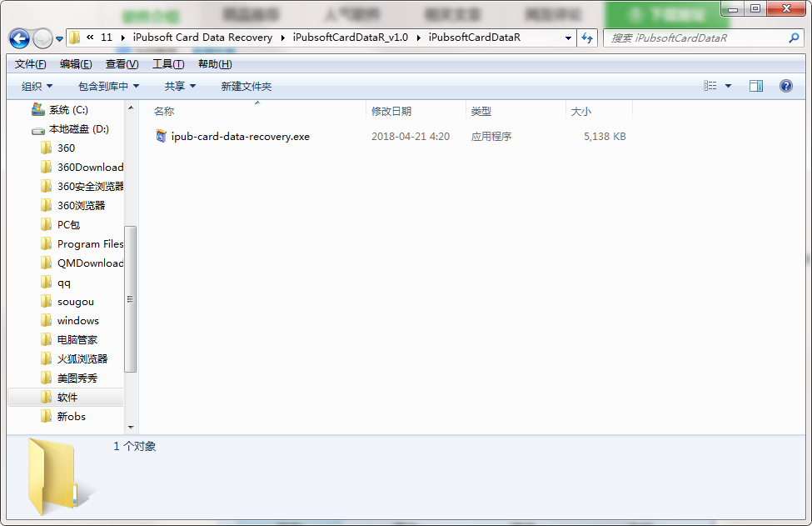Screen dimensions: 812x526
Task: Click the 新obs folder icon
Action: coord(46,417)
